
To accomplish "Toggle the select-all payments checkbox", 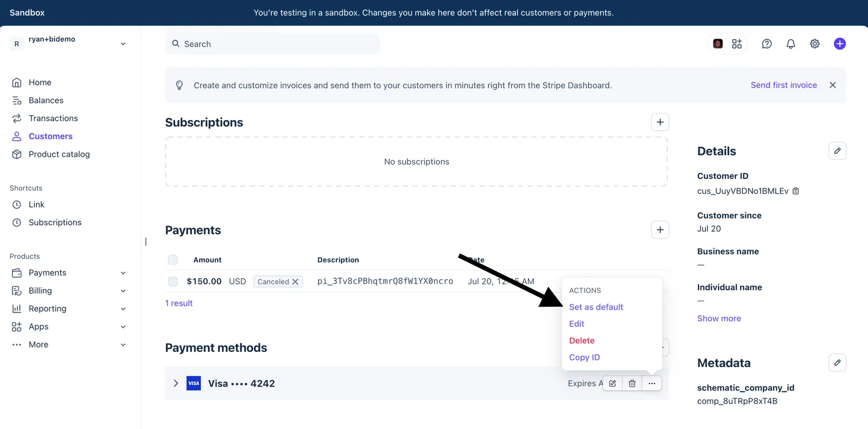I will [x=173, y=260].
